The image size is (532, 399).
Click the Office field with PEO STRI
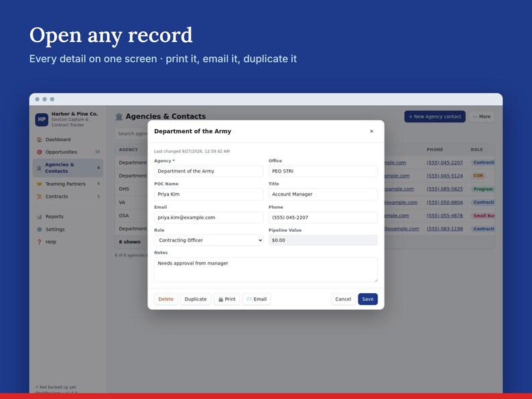pos(323,171)
